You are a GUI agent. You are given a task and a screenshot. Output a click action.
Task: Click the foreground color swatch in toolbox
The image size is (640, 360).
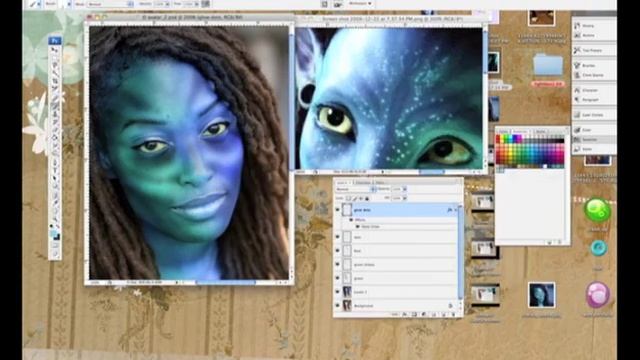coord(53,234)
